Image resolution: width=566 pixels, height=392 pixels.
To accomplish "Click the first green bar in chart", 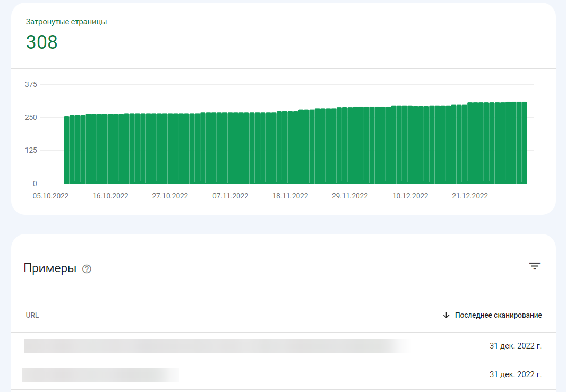I will (x=67, y=150).
